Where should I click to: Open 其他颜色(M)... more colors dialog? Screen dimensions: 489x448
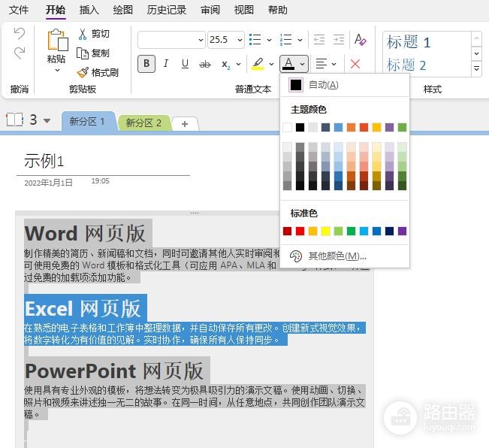click(x=345, y=256)
